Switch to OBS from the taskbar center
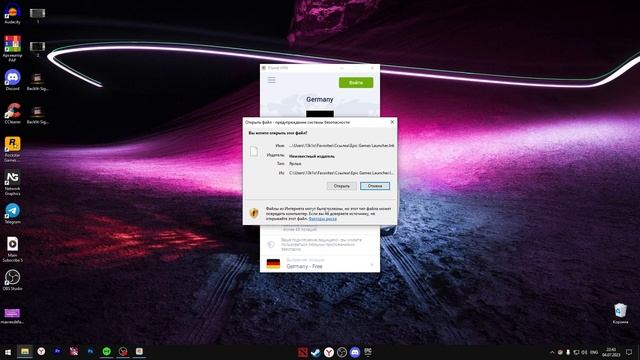Screen dimensions: 640x360 coord(342,352)
